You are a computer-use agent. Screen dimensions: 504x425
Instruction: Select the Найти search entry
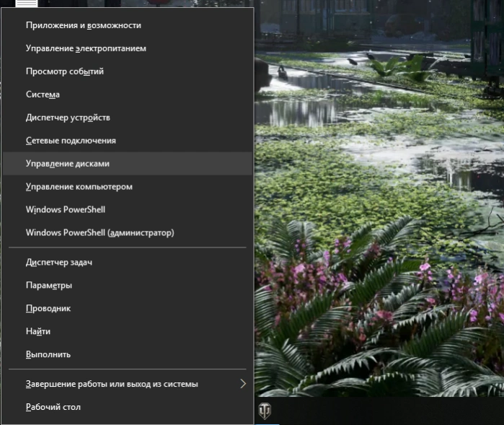(x=128, y=331)
